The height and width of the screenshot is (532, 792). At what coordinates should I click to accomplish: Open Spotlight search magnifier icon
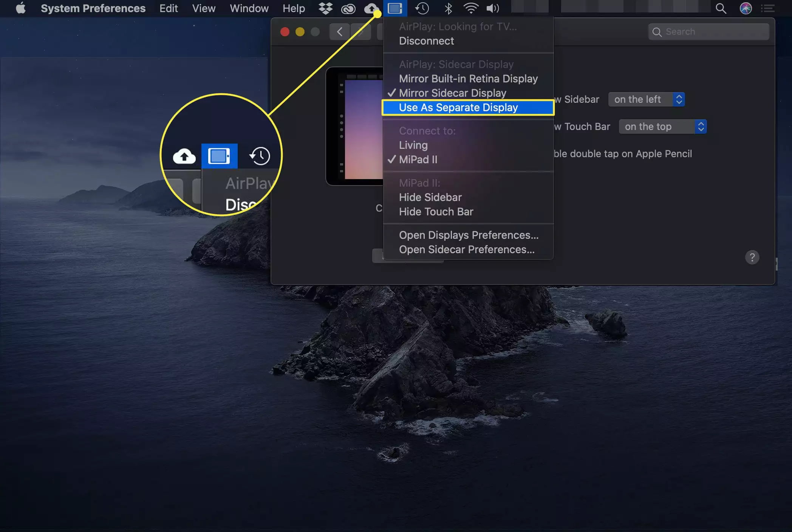coord(721,8)
